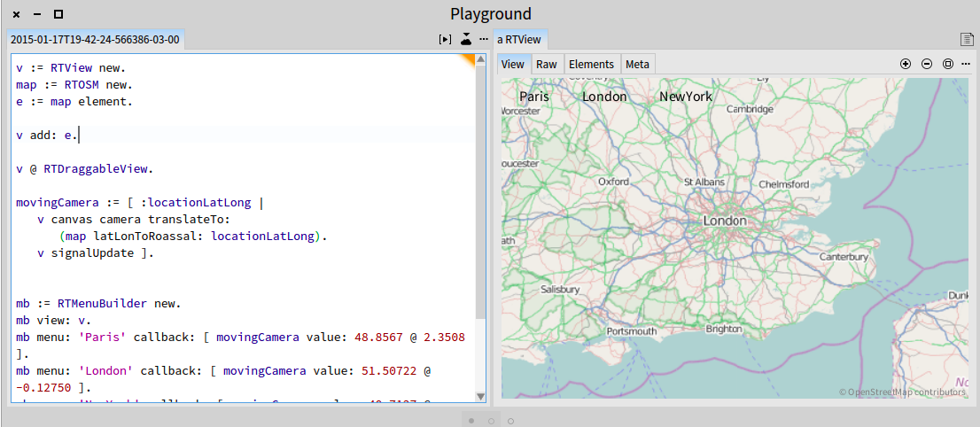The height and width of the screenshot is (427, 980).
Task: Click the scrollbar up arrow in editor
Action: point(481,58)
